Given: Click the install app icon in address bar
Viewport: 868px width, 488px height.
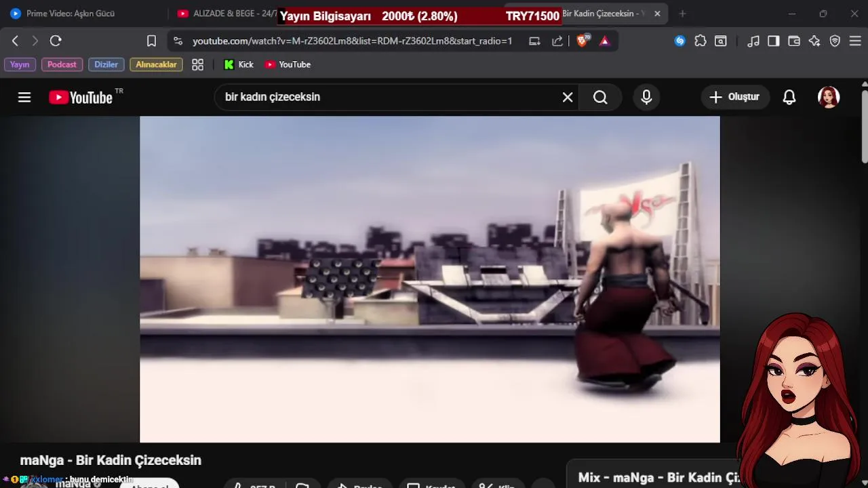Looking at the screenshot, I should click(534, 41).
